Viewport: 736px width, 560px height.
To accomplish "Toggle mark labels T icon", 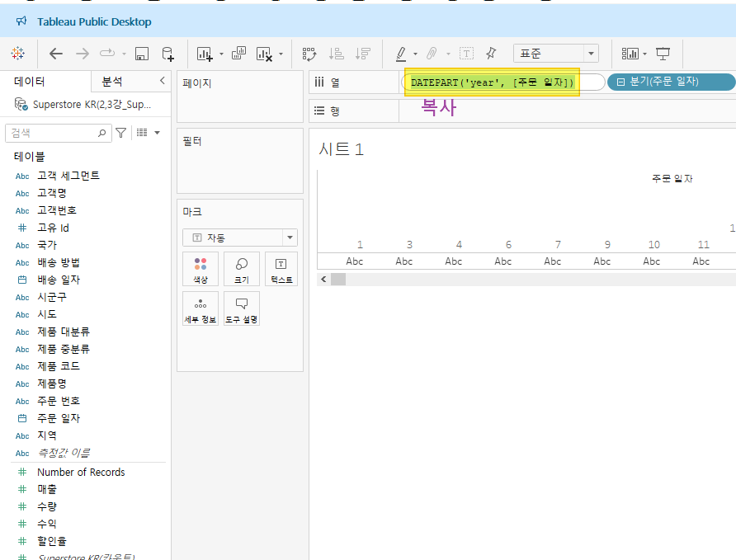I will 466,54.
